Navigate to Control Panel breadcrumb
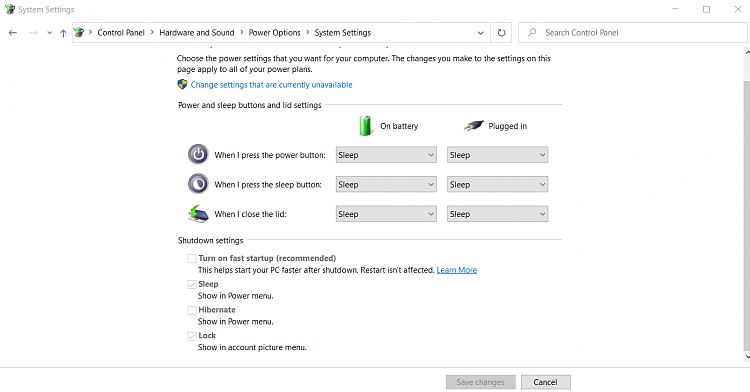This screenshot has width=750, height=392. point(121,33)
